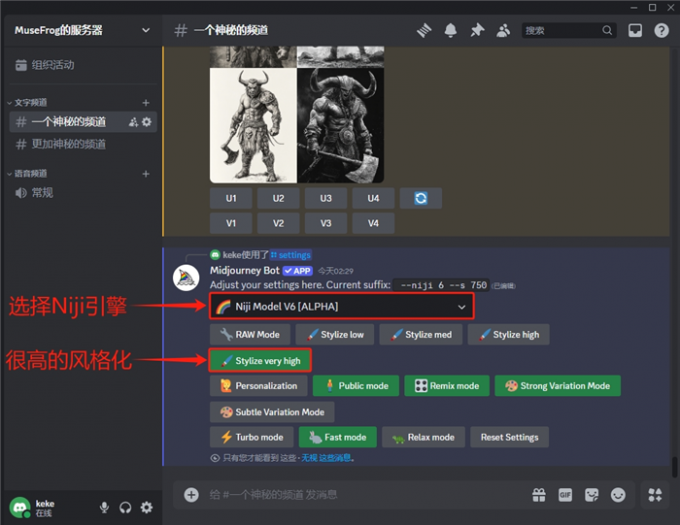Show pinned messages pin icon
Viewport: 680px width, 525px height.
pyautogui.click(x=477, y=30)
